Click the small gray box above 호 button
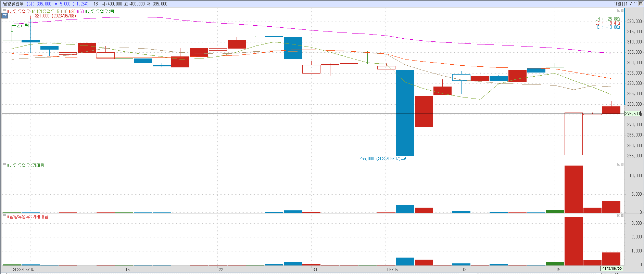 point(5,11)
